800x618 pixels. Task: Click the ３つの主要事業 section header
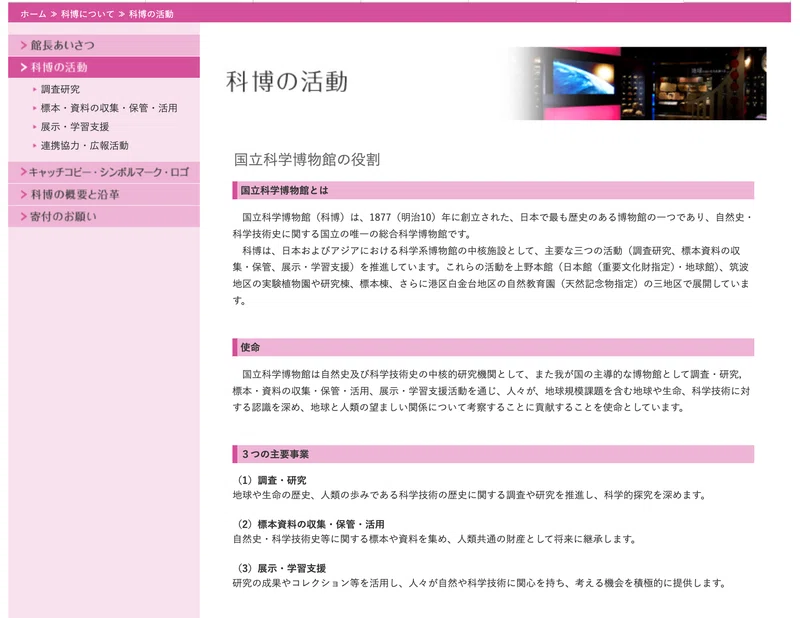pyautogui.click(x=493, y=454)
